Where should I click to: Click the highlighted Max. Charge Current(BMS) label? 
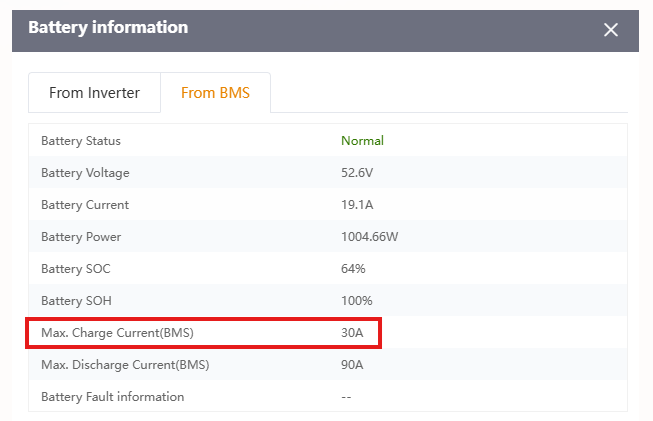point(117,333)
